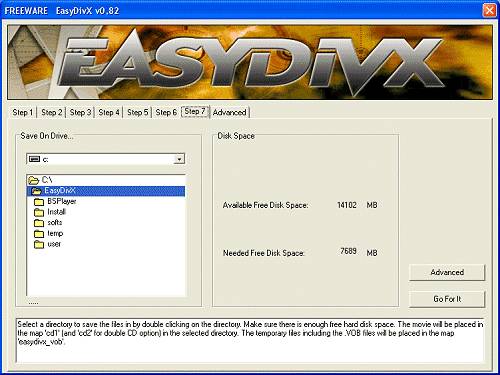This screenshot has height=375, width=500.
Task: Click the 7689 needed space value
Action: [x=348, y=251]
